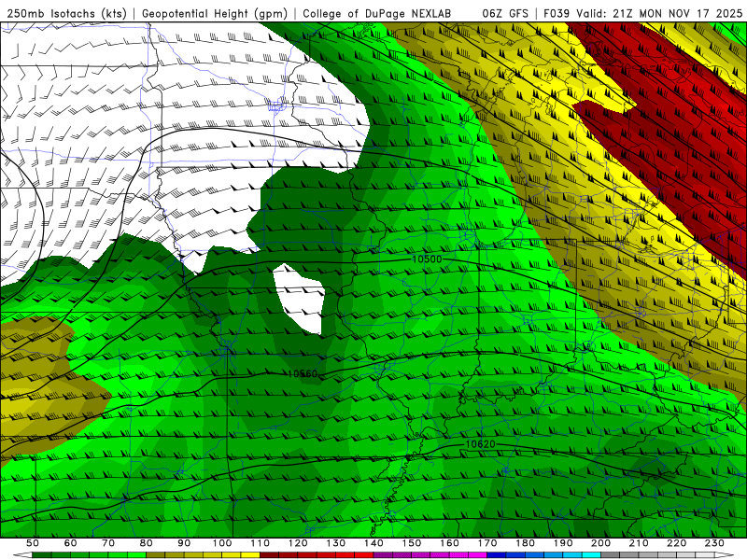Screen dimensions: 747x560
Task: Select the "College of DuPage NEXLAB" label
Action: click(376, 14)
